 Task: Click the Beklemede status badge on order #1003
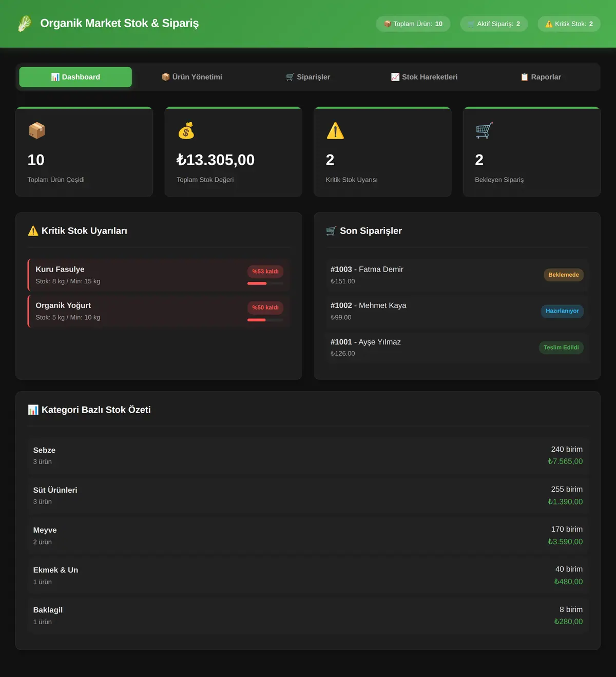(x=564, y=275)
